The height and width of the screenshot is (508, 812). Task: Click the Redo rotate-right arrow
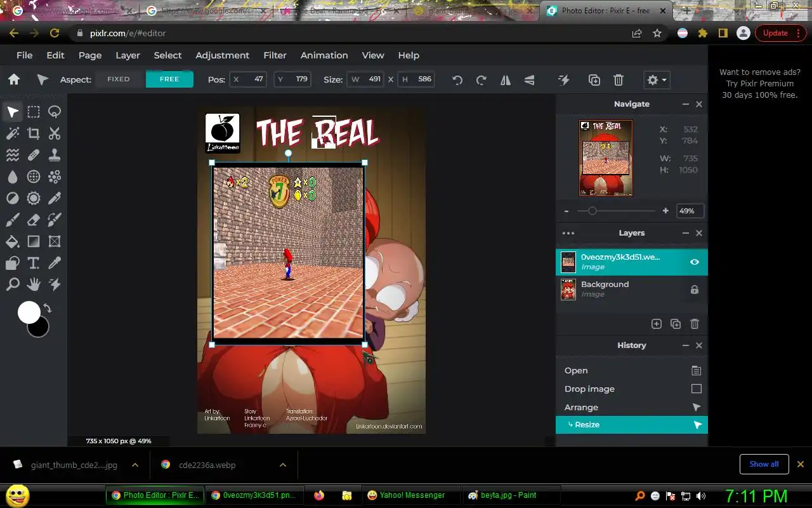pos(481,80)
